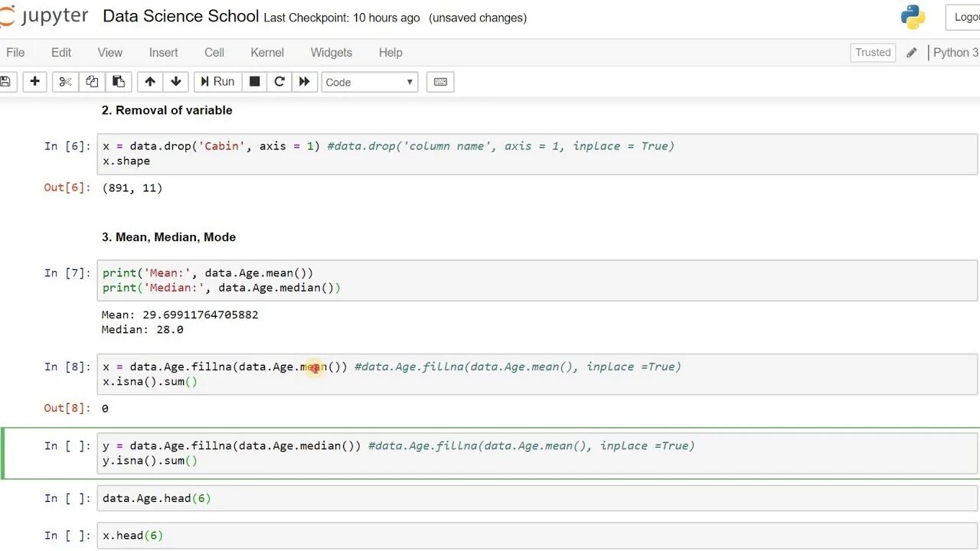
Task: Insert a cell below with plus icon
Action: pos(34,82)
